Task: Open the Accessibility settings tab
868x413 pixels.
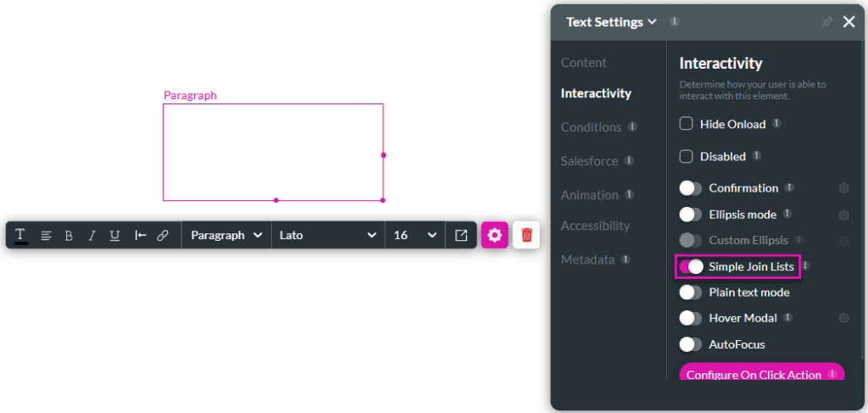Action: click(x=595, y=226)
